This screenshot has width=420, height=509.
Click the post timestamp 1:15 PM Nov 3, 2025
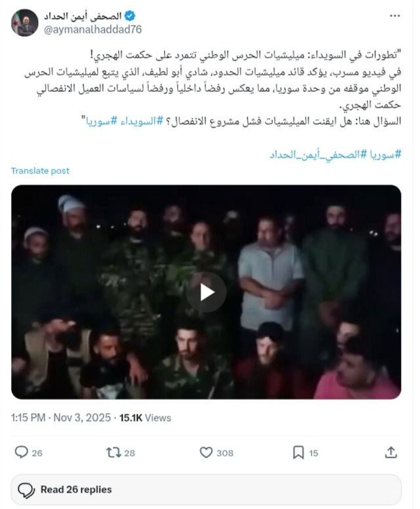click(x=60, y=418)
